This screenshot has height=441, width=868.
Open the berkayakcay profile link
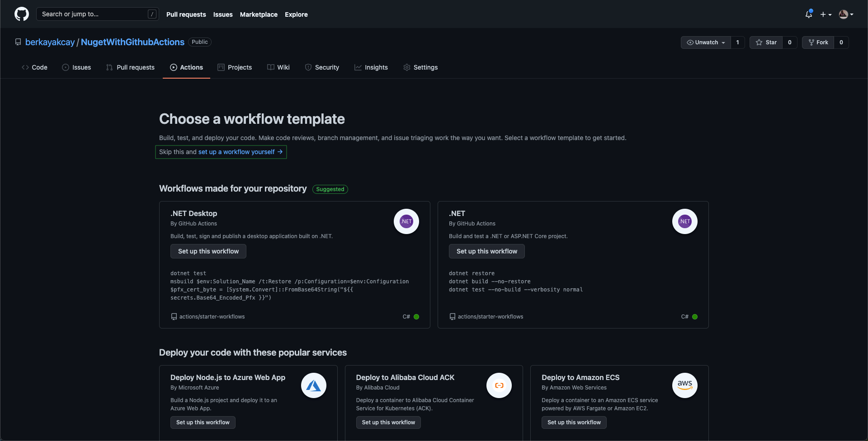coord(50,42)
